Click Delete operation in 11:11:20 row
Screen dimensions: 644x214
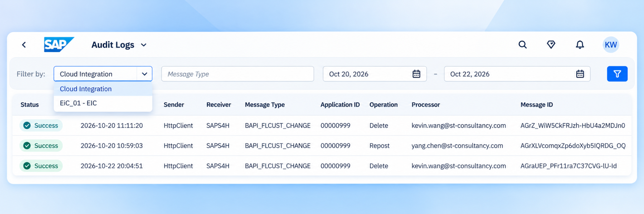point(379,126)
